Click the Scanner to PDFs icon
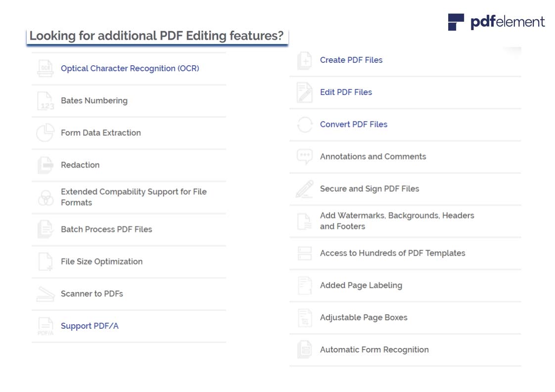555x392 pixels. pyautogui.click(x=46, y=294)
